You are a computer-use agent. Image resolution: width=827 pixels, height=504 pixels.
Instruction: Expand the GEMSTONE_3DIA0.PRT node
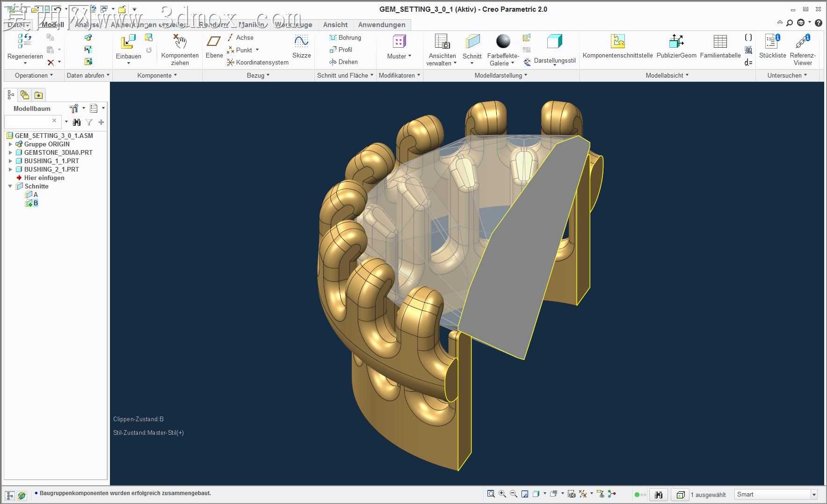coord(10,152)
